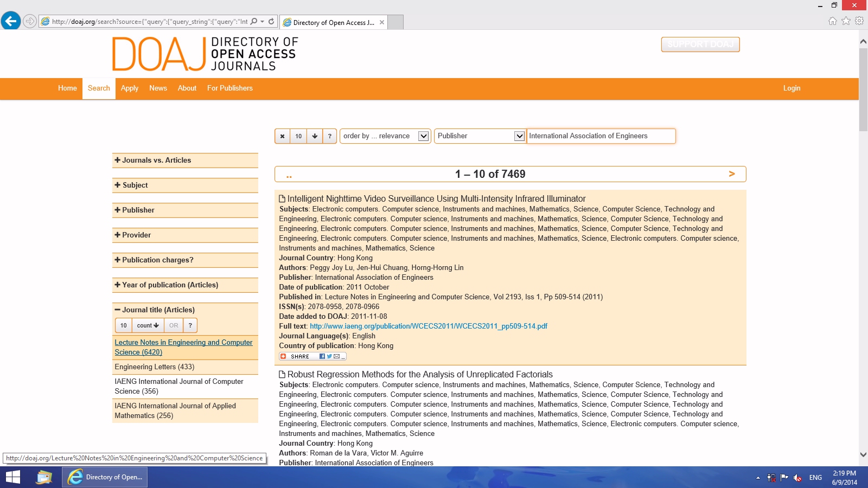
Task: Expand the Publisher facet
Action: (x=185, y=210)
